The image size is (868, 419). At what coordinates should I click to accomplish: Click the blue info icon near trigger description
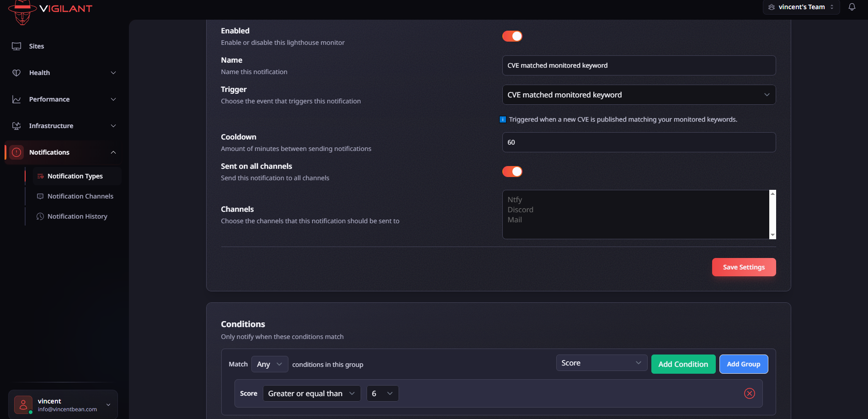[503, 119]
